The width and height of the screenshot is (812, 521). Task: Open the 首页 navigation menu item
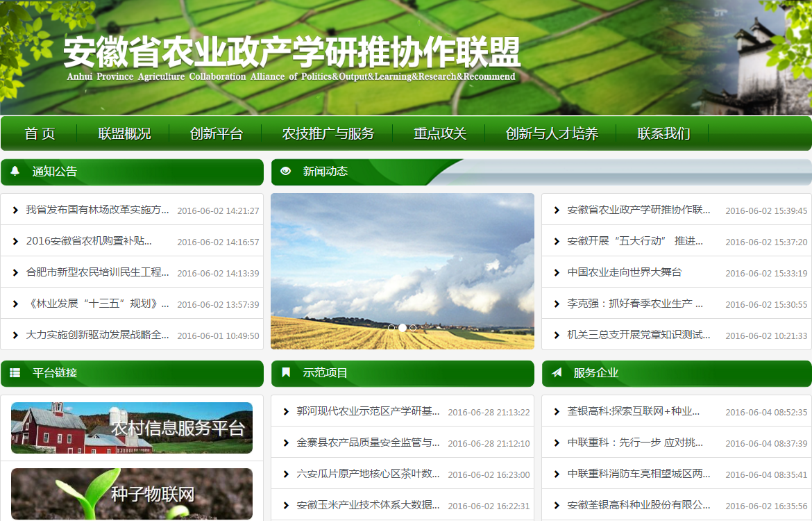pyautogui.click(x=40, y=133)
